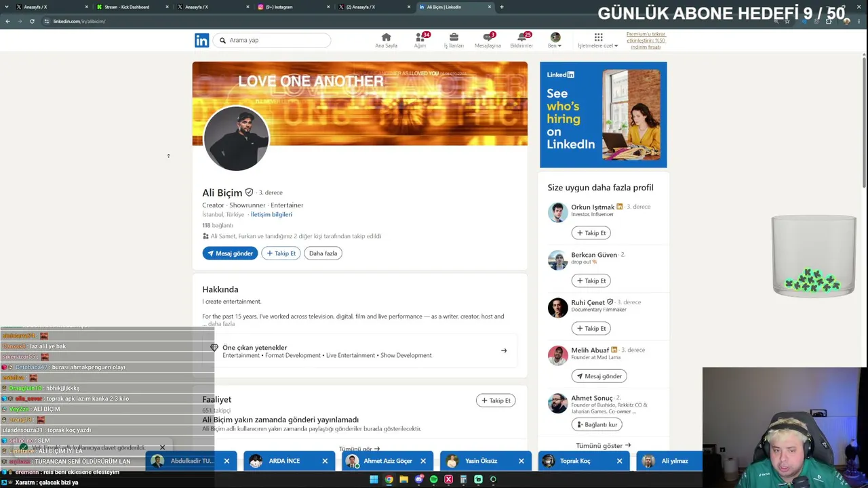Viewport: 868px width, 488px height.
Task: Open File Explorer from the taskbar
Action: coord(403,480)
